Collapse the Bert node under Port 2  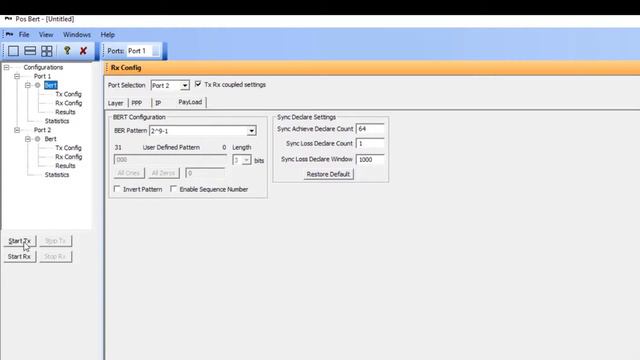click(28, 139)
